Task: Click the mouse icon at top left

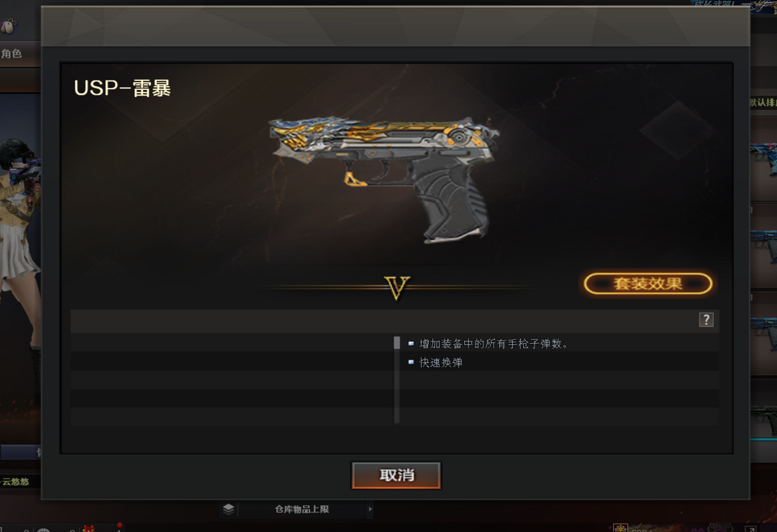Action: [x=8, y=26]
